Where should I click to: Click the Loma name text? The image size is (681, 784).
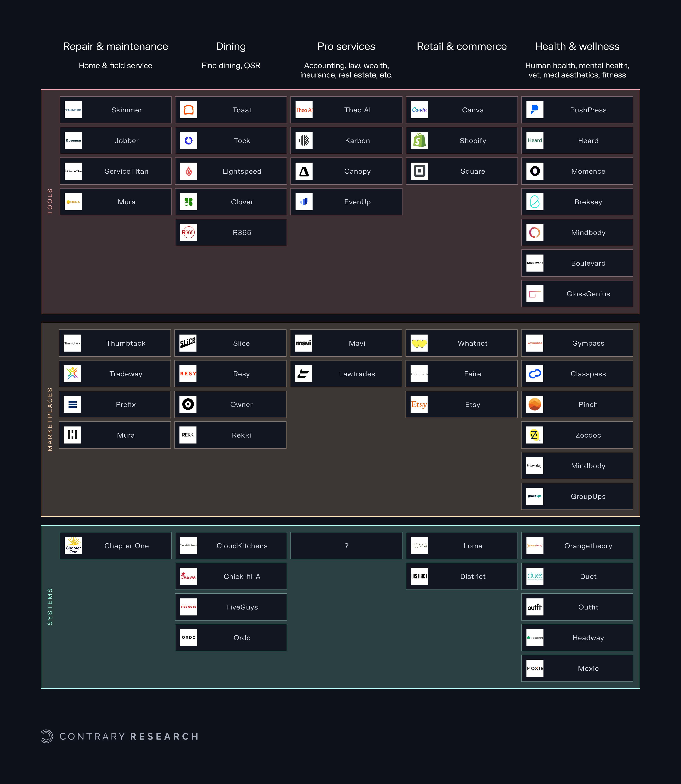(473, 546)
